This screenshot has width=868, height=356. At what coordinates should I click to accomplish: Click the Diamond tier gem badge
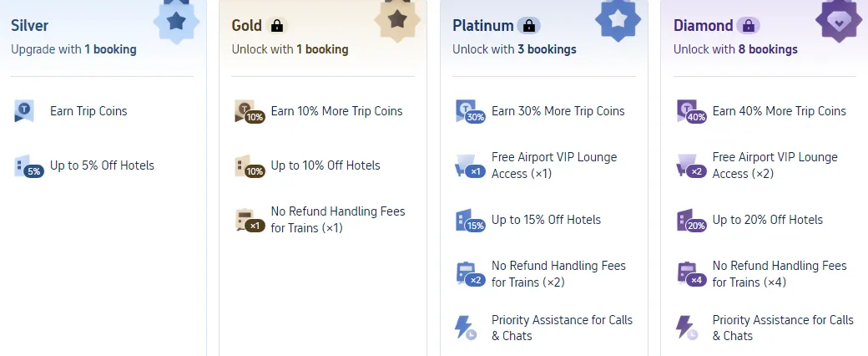tap(839, 21)
